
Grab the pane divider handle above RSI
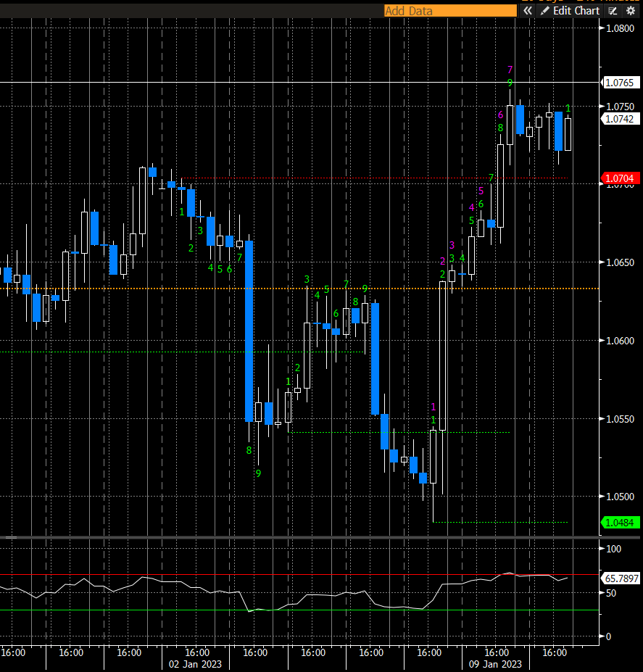11,537
